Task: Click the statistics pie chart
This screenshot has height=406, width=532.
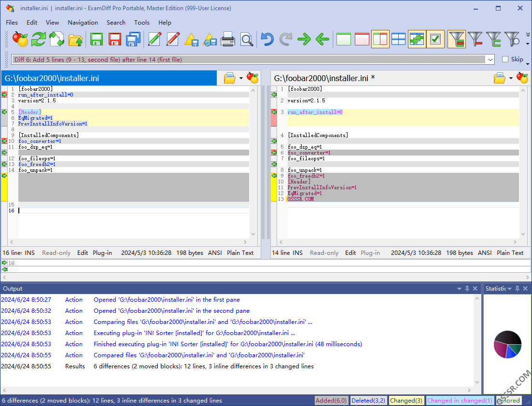Action: point(507,344)
